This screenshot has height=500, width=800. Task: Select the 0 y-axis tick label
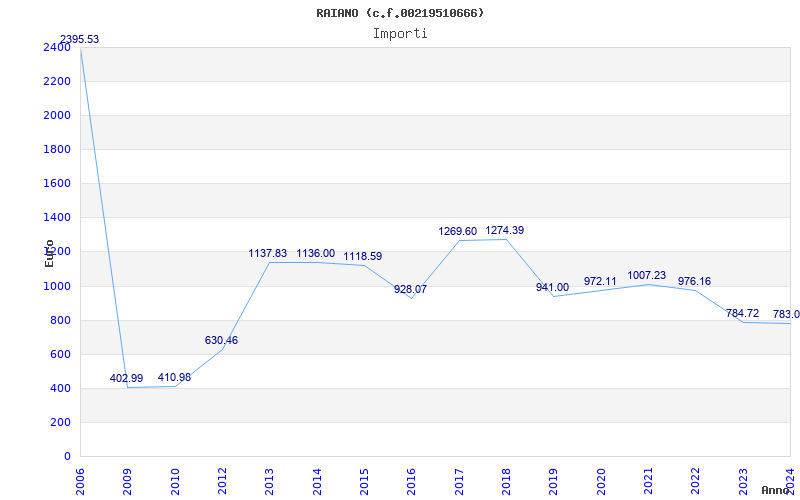[x=67, y=457]
